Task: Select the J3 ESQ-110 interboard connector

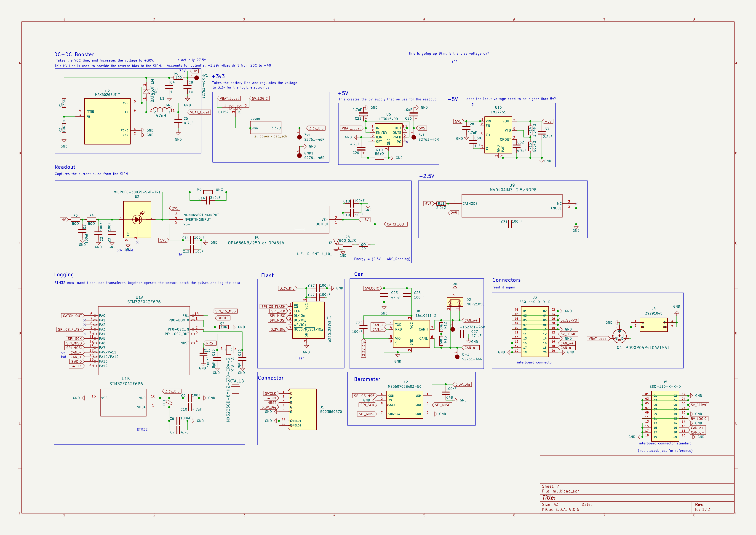Action: [x=535, y=331]
